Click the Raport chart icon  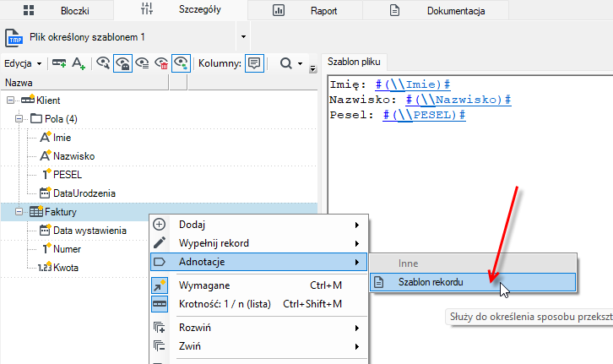pyautogui.click(x=279, y=10)
